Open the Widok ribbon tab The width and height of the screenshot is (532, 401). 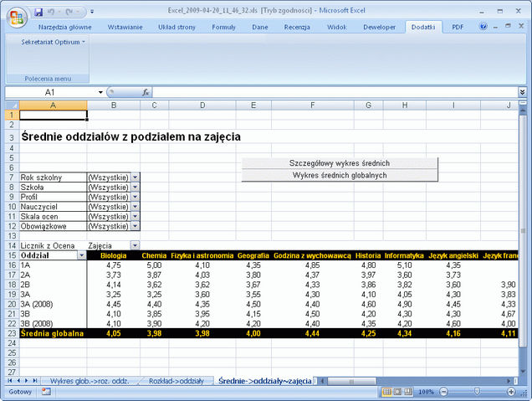[x=337, y=27]
